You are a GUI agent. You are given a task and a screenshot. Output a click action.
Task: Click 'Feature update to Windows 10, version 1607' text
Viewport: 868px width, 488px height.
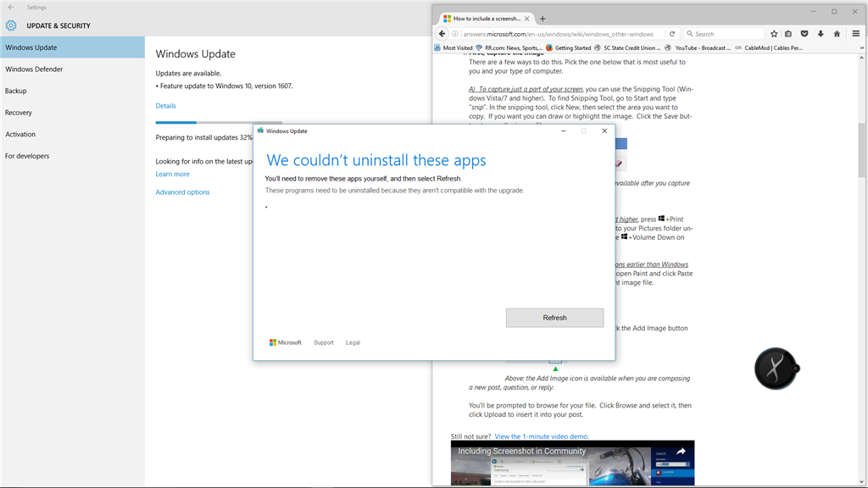tap(226, 86)
